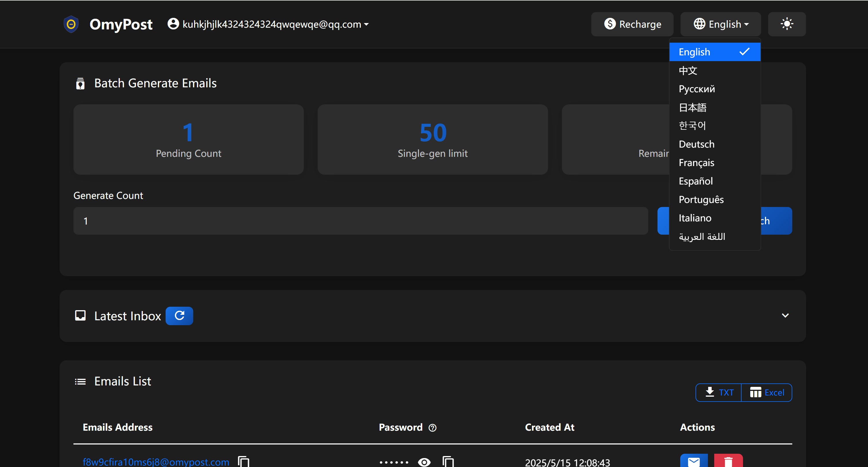Collapse the English language dropdown
Screen dimensions: 868x467
721,24
